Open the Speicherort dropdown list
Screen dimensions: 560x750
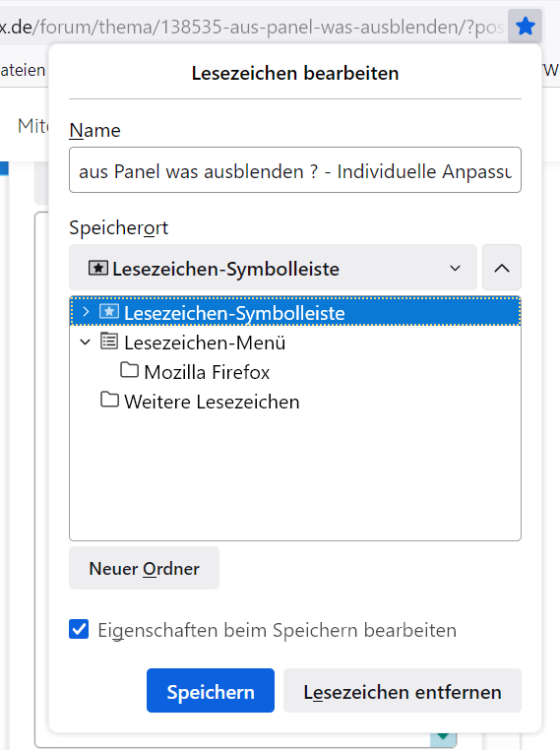tap(273, 268)
